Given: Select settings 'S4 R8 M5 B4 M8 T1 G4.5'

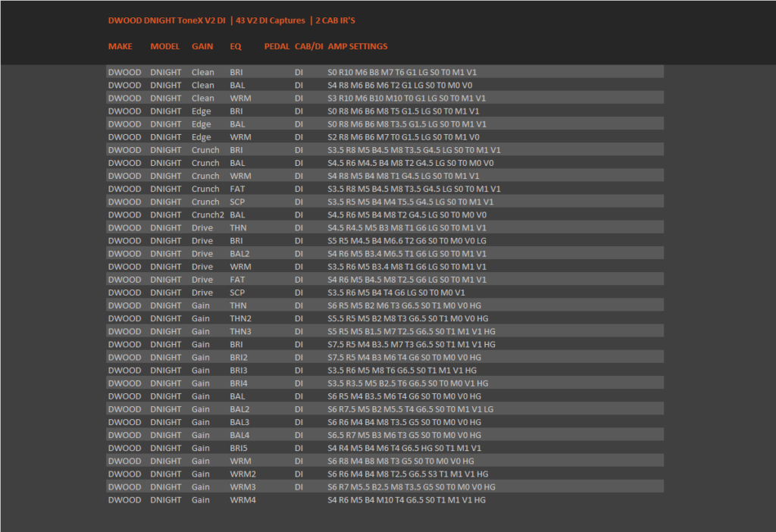Looking at the screenshot, I should [403, 176].
